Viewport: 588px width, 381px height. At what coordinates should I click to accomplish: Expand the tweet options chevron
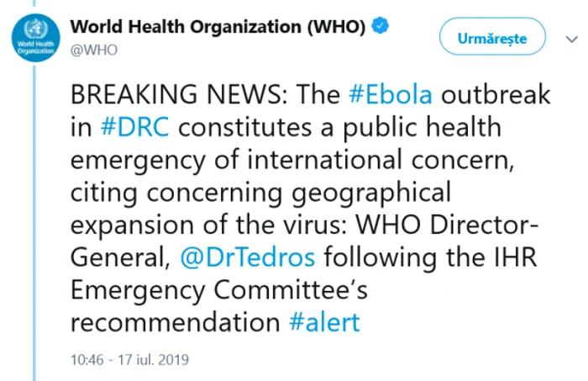[x=571, y=39]
